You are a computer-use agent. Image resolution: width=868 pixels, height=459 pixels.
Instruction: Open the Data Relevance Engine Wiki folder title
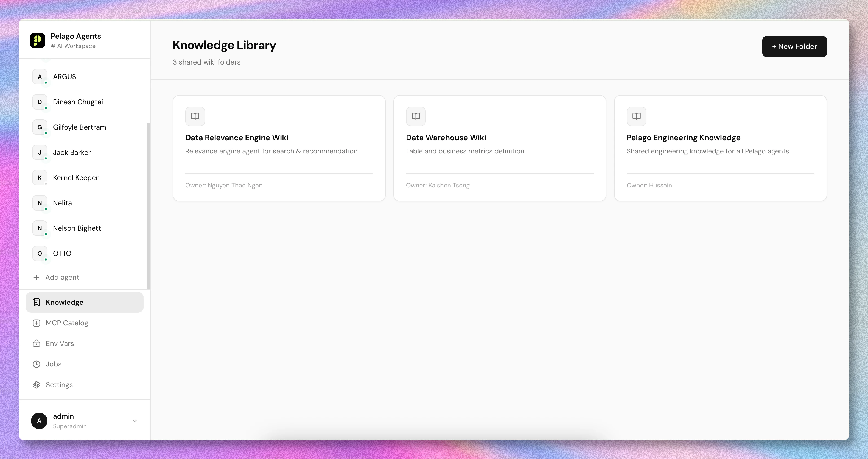[x=237, y=138]
